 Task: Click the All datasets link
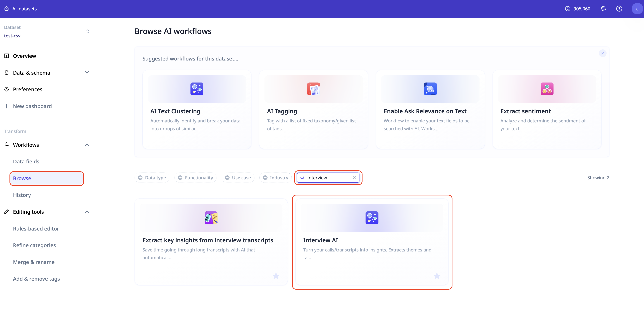pos(24,9)
